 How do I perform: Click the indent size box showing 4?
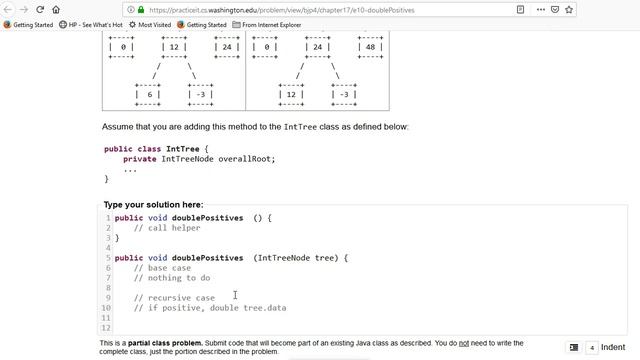(592, 347)
